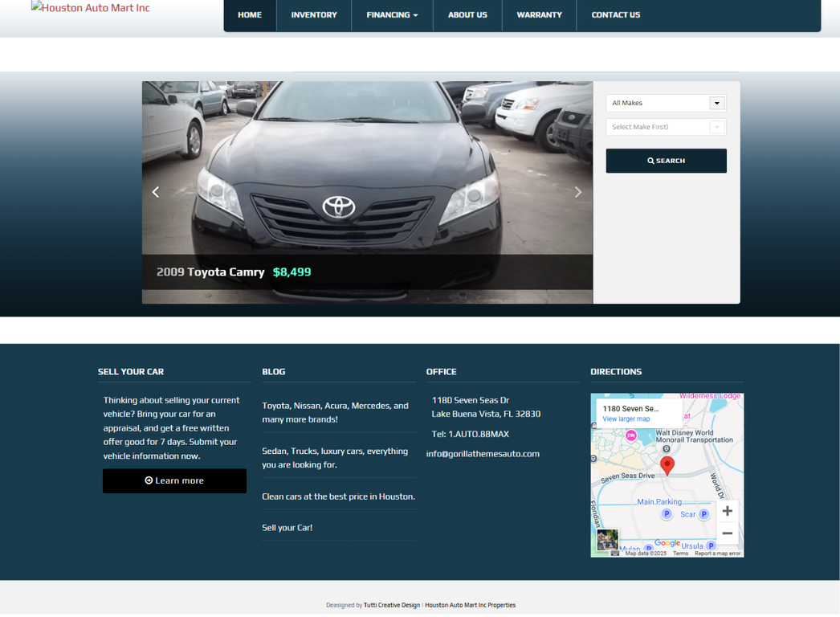Click the $8,499 price on the slide

292,272
